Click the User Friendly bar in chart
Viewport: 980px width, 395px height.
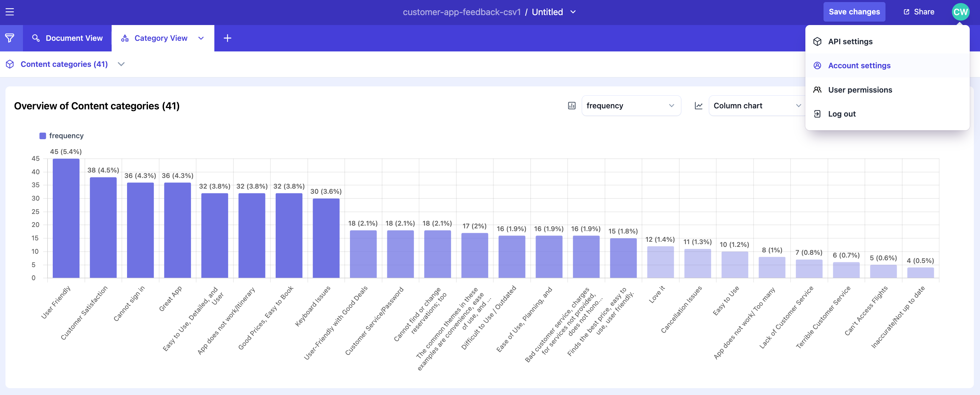(66, 218)
